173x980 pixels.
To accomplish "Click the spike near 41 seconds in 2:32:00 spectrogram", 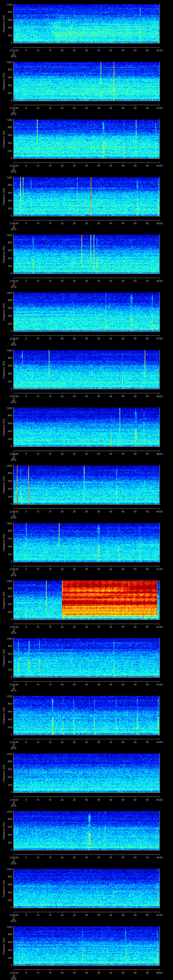I will click(x=114, y=81).
